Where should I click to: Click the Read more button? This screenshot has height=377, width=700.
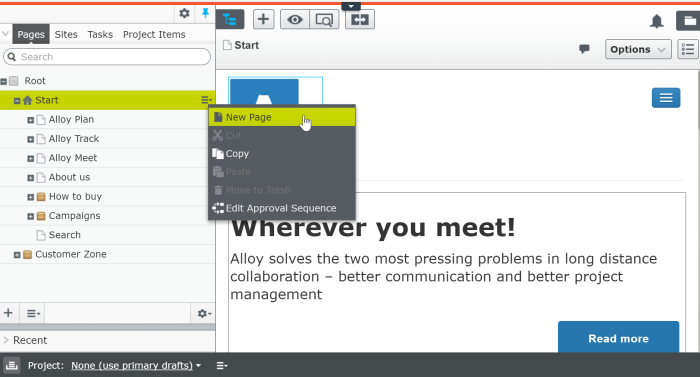618,338
